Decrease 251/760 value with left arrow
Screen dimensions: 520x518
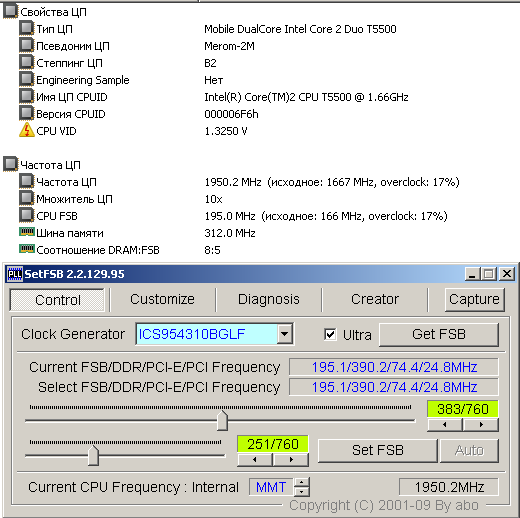[255, 460]
